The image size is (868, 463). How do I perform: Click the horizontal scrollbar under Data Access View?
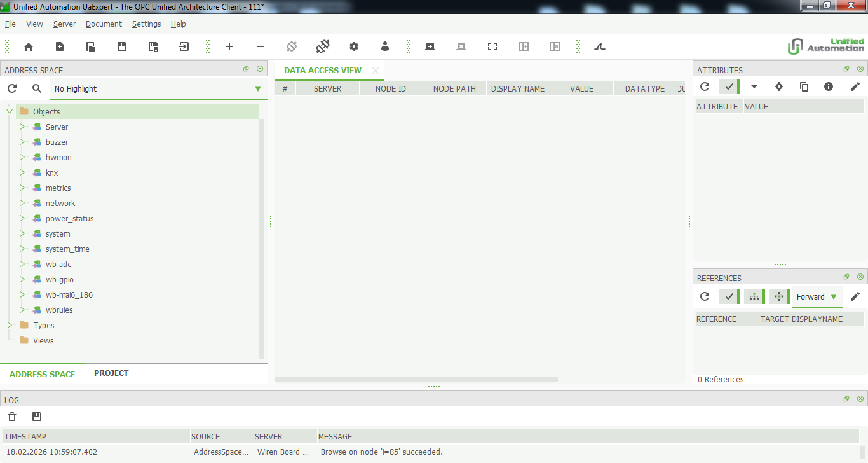point(416,380)
